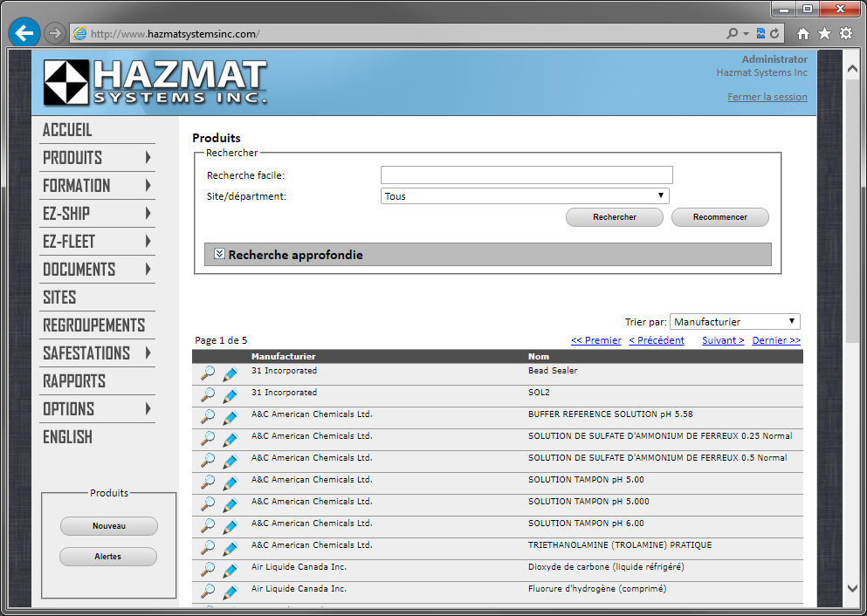
Task: Click Alertes button in Produits box
Action: click(x=107, y=557)
